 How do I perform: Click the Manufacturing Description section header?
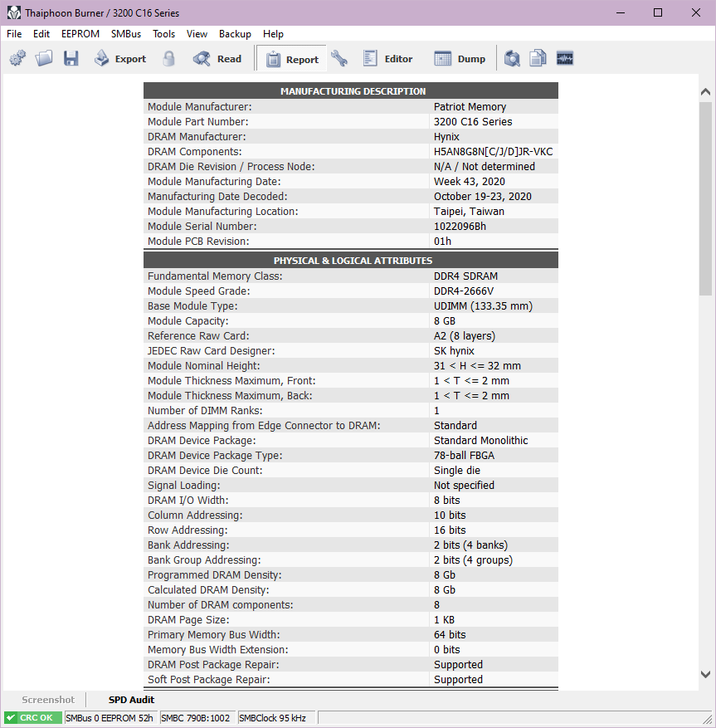351,91
